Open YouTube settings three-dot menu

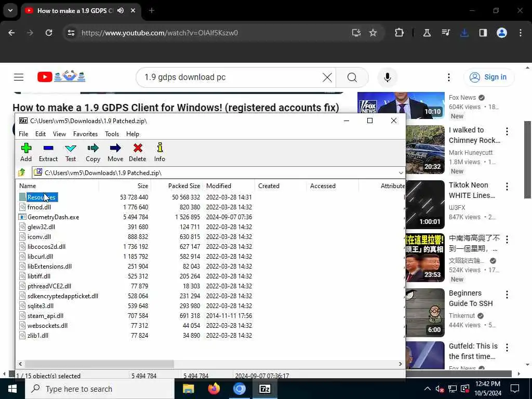(448, 77)
